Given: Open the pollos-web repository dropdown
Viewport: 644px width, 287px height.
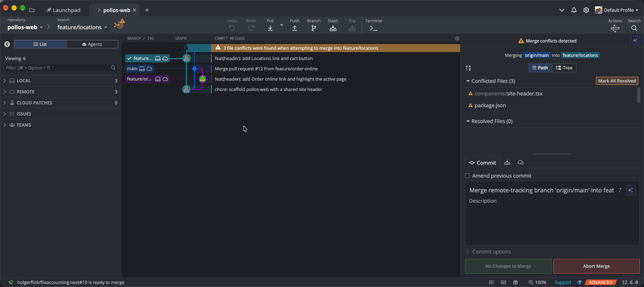Looking at the screenshot, I should 25,27.
